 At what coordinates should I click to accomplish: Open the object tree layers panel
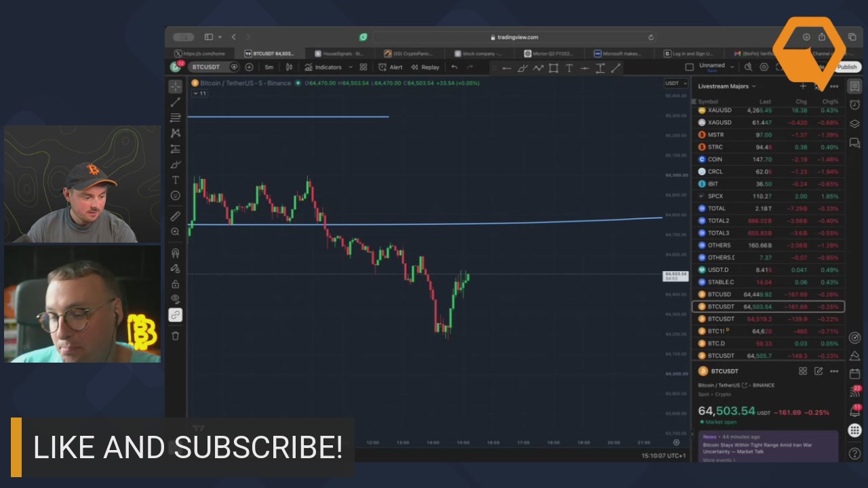[x=854, y=124]
